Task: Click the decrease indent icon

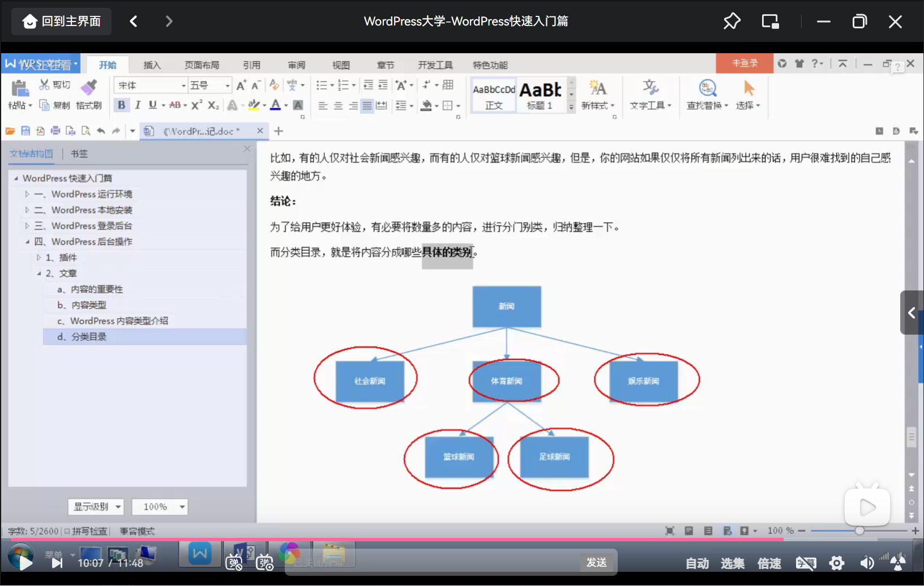Action: (x=368, y=85)
